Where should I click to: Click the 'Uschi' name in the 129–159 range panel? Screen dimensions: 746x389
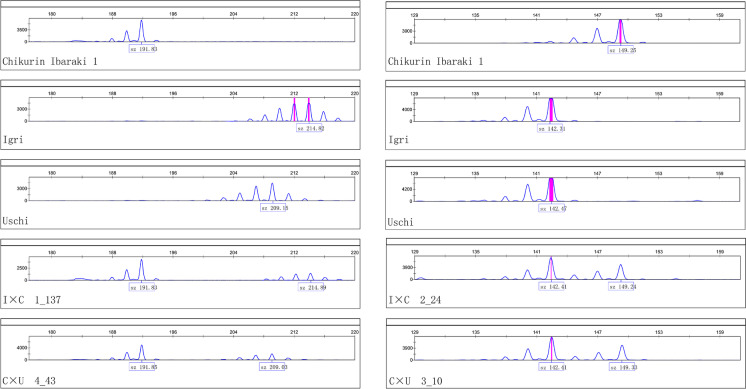(401, 222)
